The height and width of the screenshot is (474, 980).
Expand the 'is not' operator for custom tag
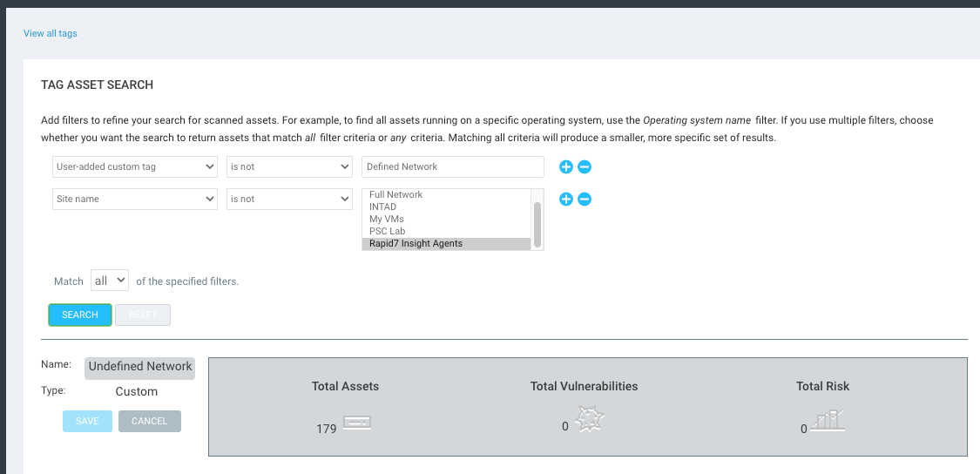point(288,166)
